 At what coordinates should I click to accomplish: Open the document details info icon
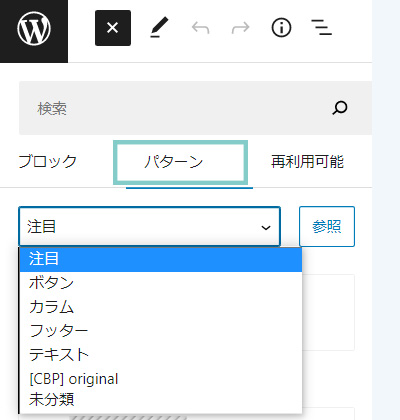click(x=281, y=28)
